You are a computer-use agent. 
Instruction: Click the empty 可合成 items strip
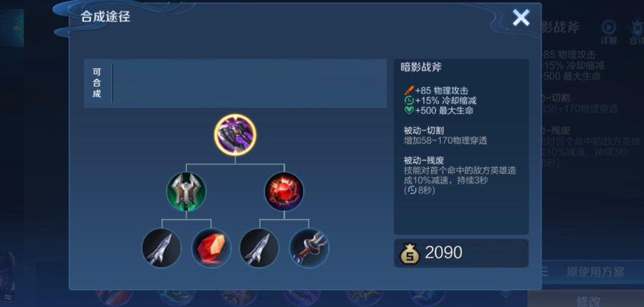pos(250,83)
